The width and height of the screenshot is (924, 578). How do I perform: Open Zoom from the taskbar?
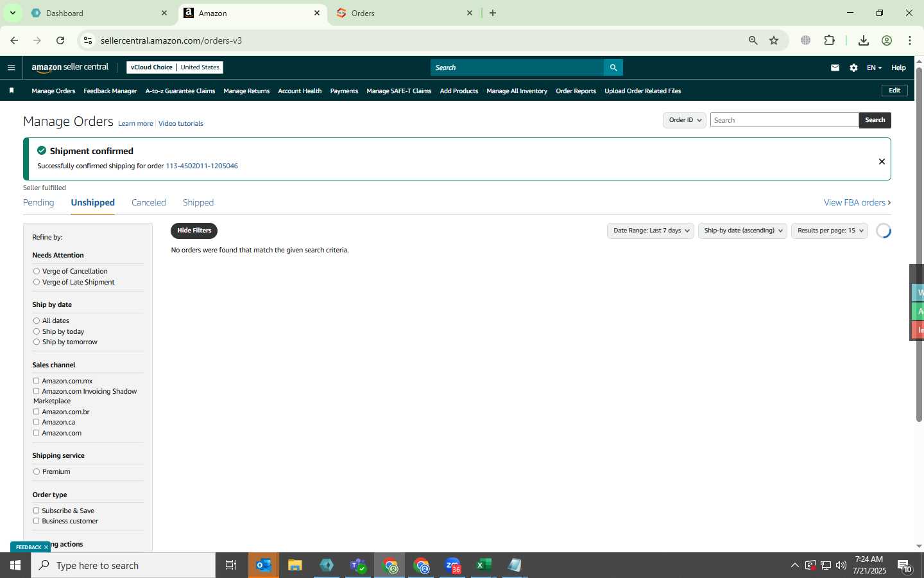tap(452, 565)
